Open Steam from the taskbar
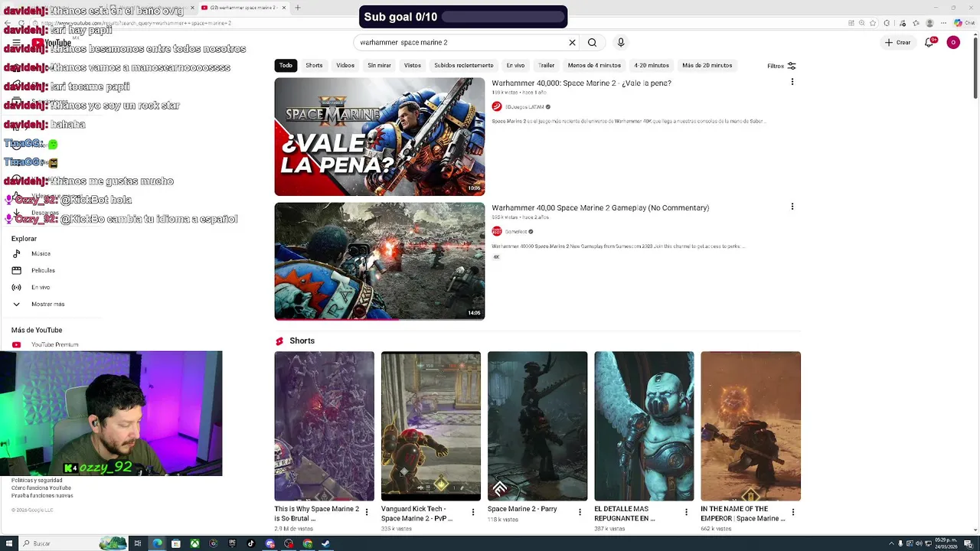The width and height of the screenshot is (980, 551). pos(325,543)
